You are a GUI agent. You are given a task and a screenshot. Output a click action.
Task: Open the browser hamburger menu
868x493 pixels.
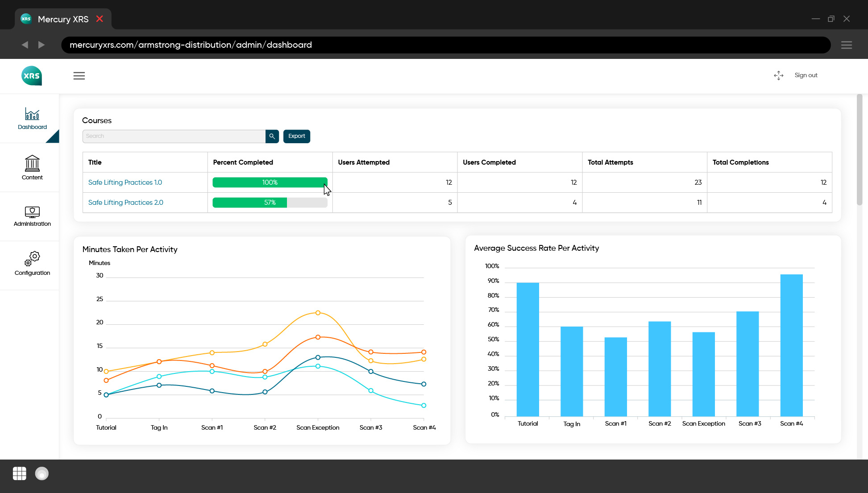click(x=846, y=45)
